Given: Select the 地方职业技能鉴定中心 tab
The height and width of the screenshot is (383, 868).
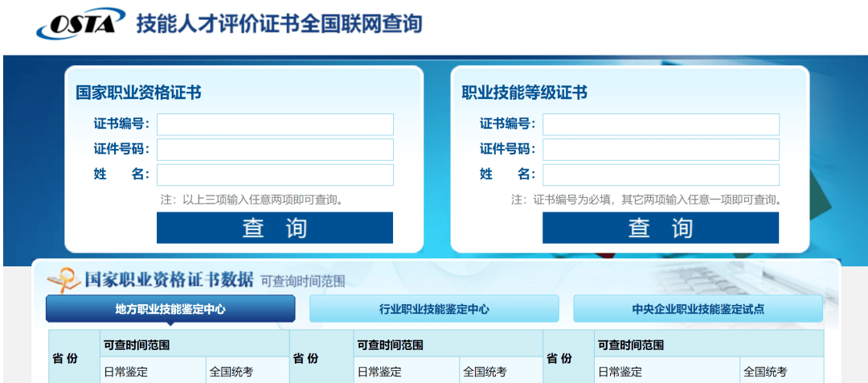Looking at the screenshot, I should 170,309.
